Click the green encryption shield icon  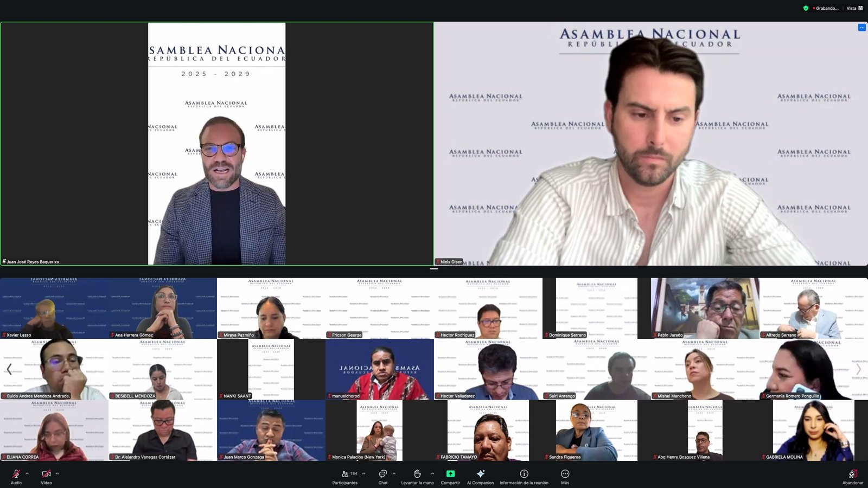(806, 8)
